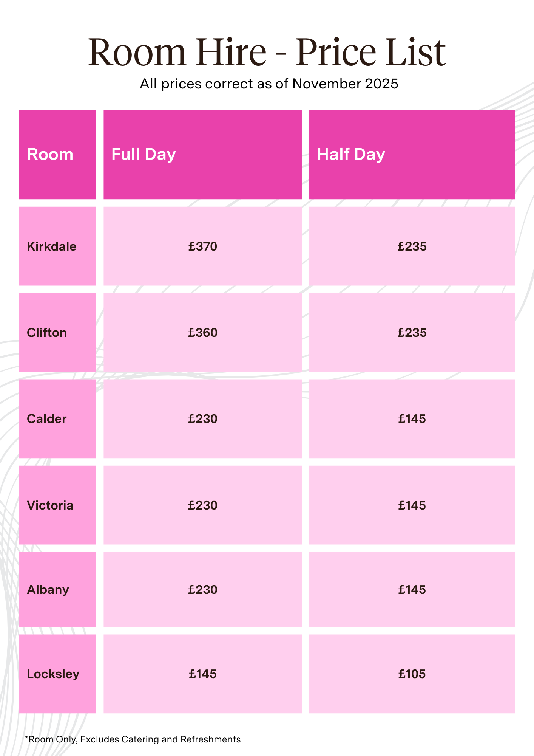Select the 'Full Day' column header
The image size is (534, 756).
[x=144, y=155]
